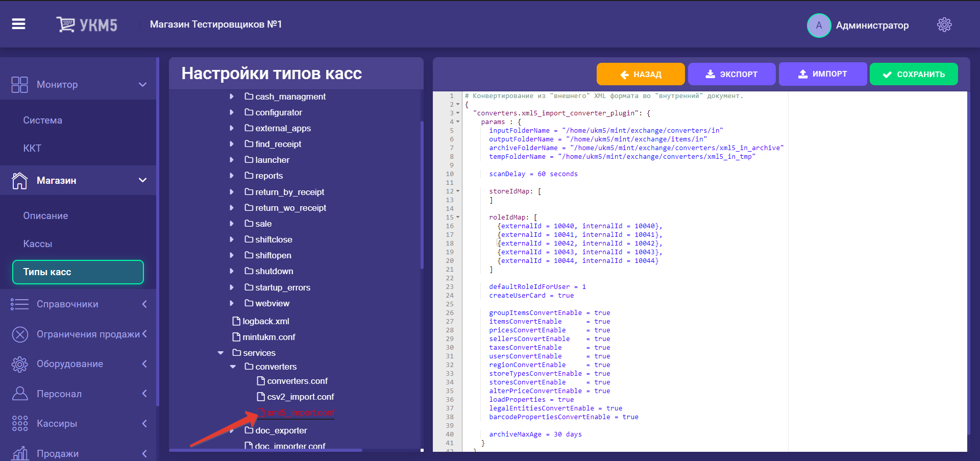The image size is (980, 461).
Task: Click the archiveMaxAge line in editor
Action: (x=535, y=434)
